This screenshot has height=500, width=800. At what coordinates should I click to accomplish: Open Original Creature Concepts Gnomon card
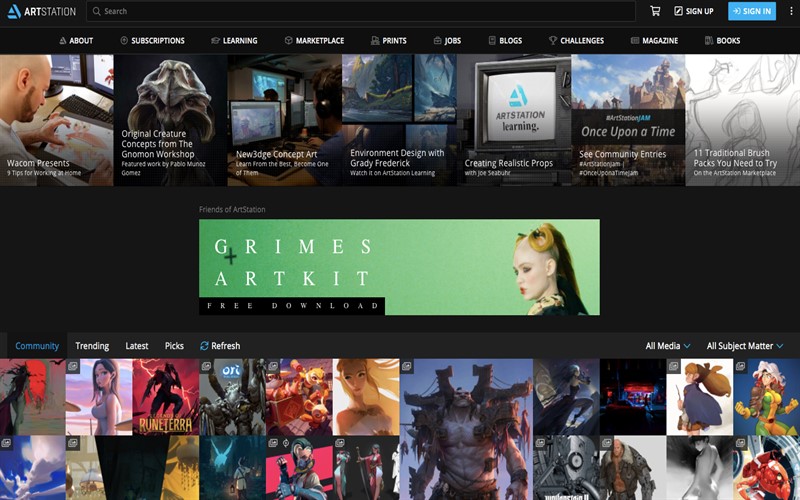click(170, 120)
